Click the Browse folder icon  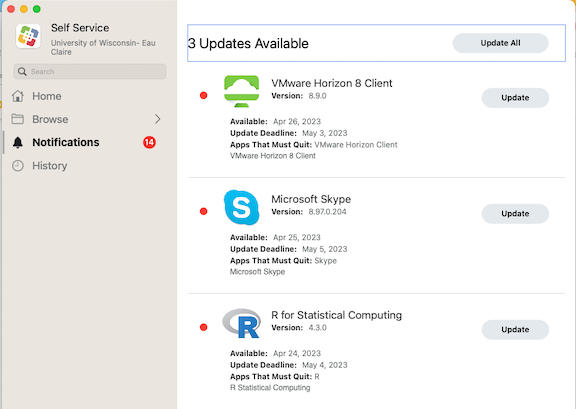pyautogui.click(x=18, y=119)
